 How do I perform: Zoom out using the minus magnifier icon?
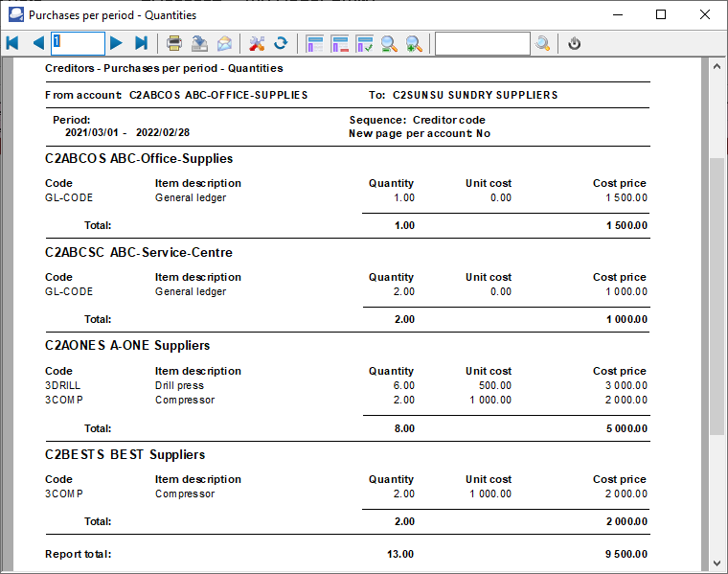(x=389, y=43)
